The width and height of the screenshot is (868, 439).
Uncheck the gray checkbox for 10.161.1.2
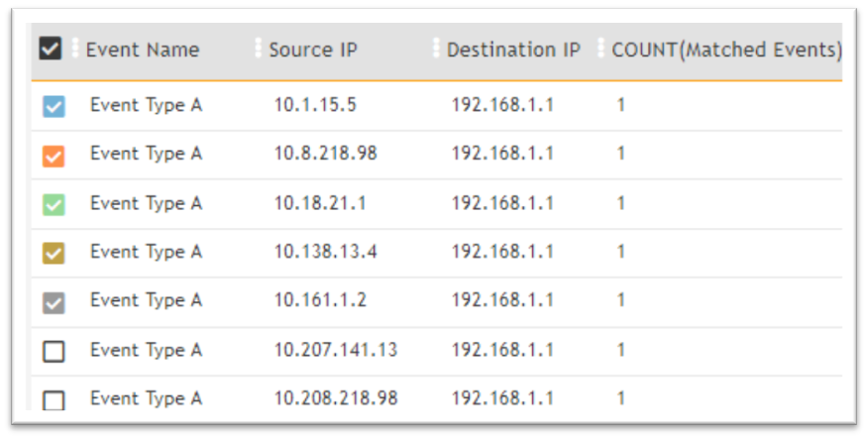(54, 303)
